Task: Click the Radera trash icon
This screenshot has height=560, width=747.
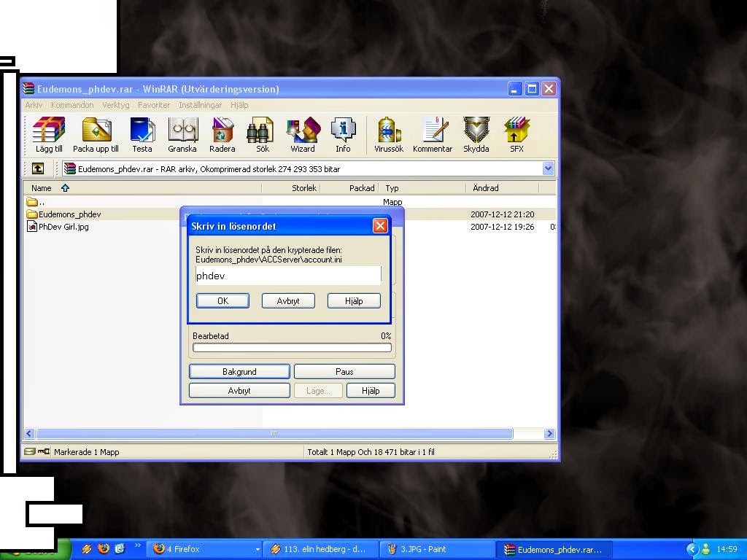Action: 222,135
